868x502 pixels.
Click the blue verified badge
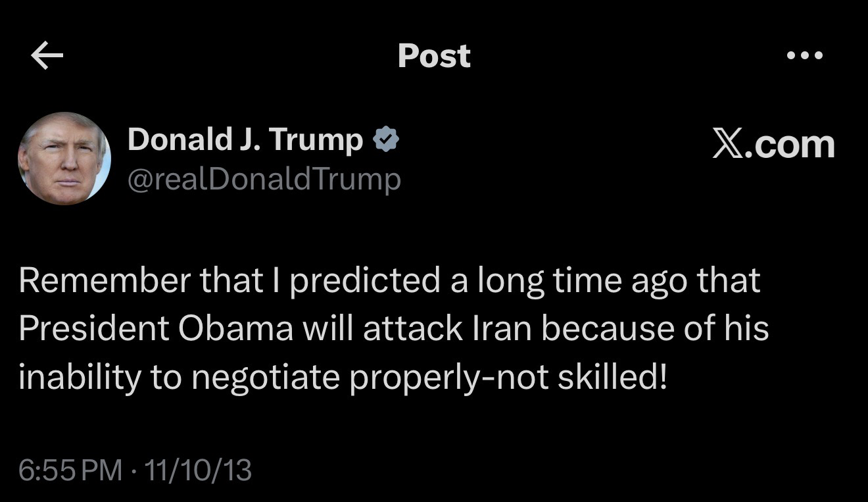(x=386, y=140)
